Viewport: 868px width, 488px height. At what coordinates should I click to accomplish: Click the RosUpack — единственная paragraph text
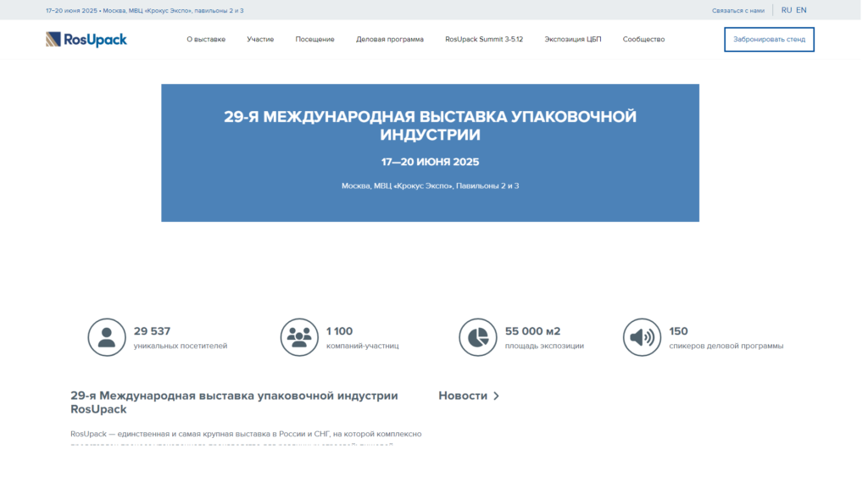246,436
